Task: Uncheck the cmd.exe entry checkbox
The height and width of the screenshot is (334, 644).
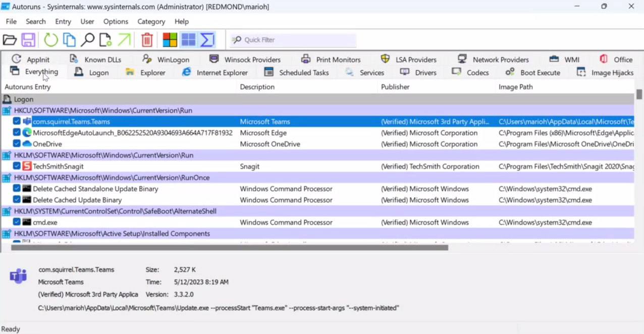Action: 17,222
